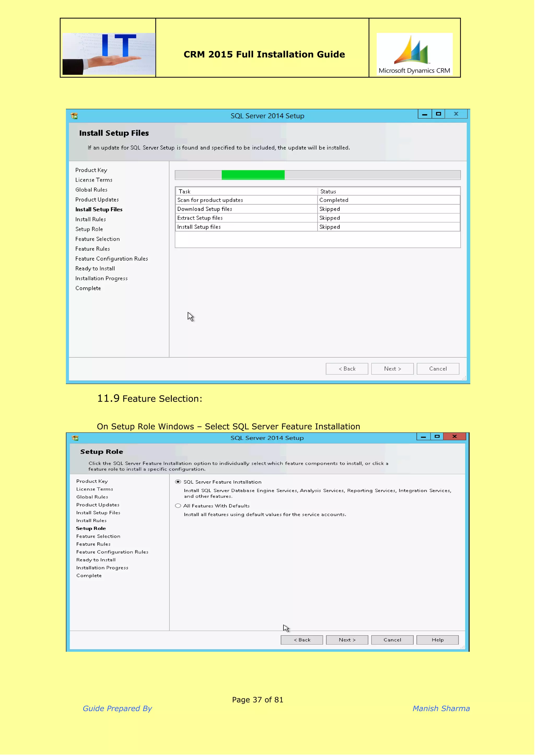Select the Download Setup files row

click(x=318, y=209)
